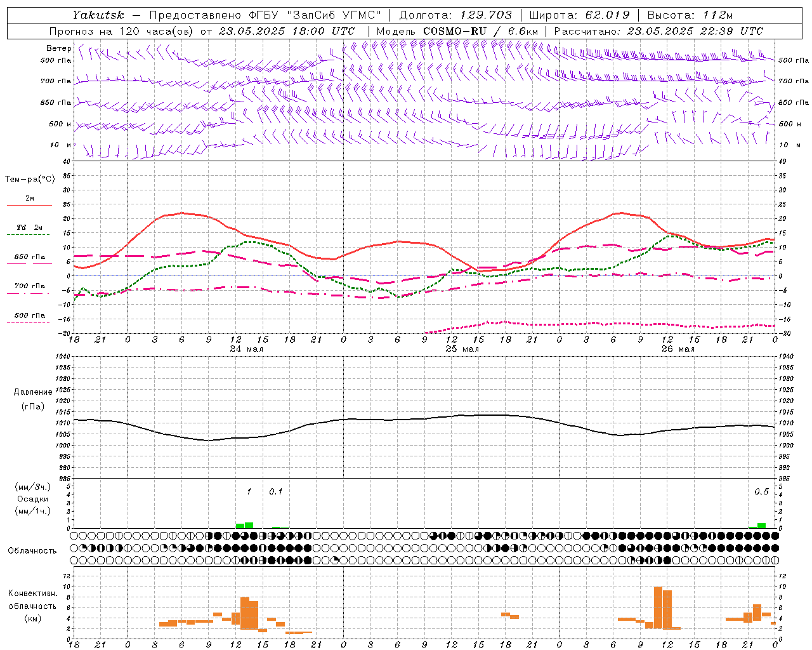The height and width of the screenshot is (650, 812).
Task: Select the Модель COSMO-RU / 6.6км text
Action: pyautogui.click(x=457, y=31)
